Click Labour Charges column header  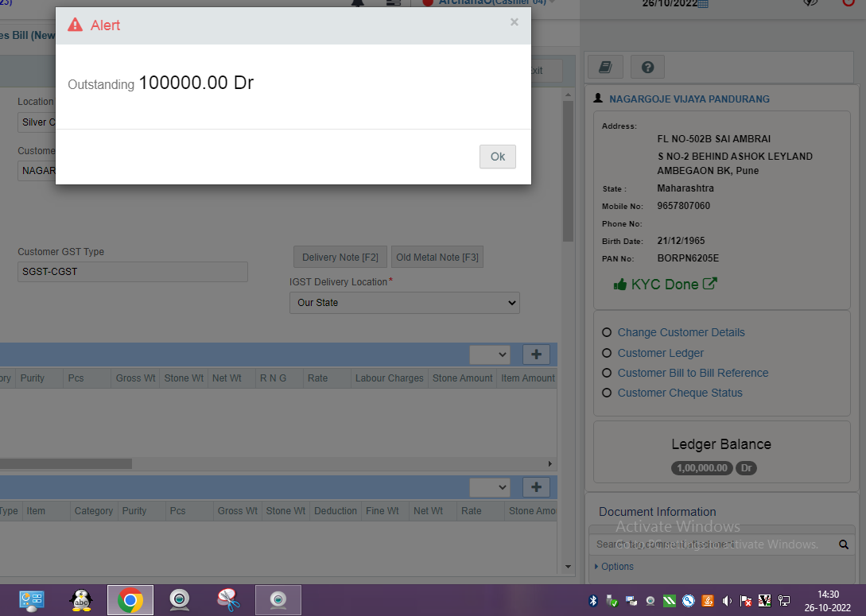coord(390,378)
